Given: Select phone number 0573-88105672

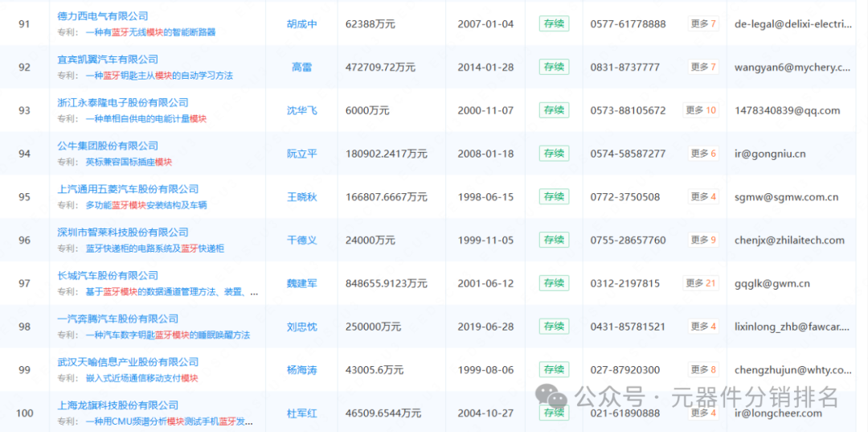Looking at the screenshot, I should coord(628,111).
